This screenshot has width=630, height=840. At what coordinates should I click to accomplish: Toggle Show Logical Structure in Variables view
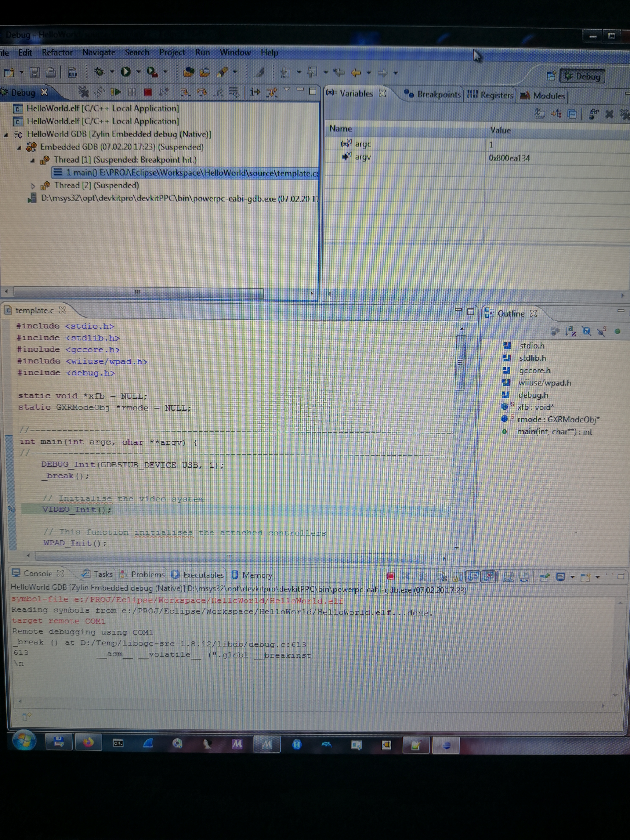click(556, 113)
